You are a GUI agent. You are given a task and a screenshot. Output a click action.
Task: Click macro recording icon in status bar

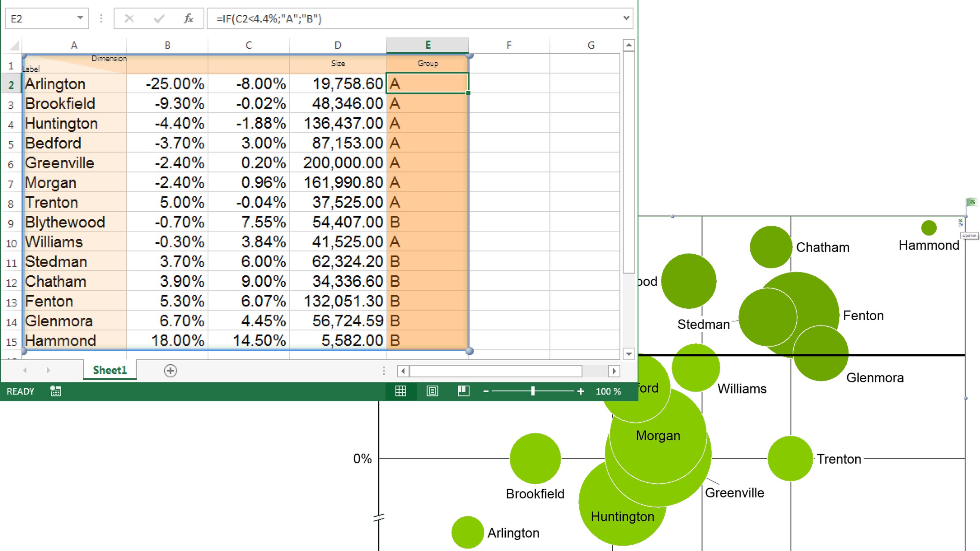56,391
